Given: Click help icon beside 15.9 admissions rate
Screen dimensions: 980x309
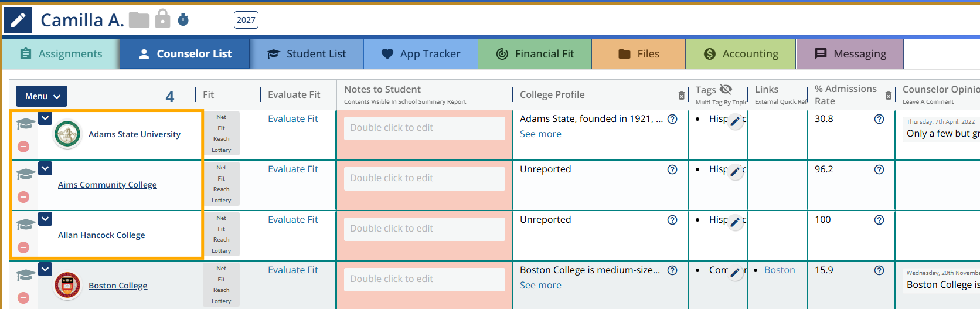Looking at the screenshot, I should [x=879, y=270].
